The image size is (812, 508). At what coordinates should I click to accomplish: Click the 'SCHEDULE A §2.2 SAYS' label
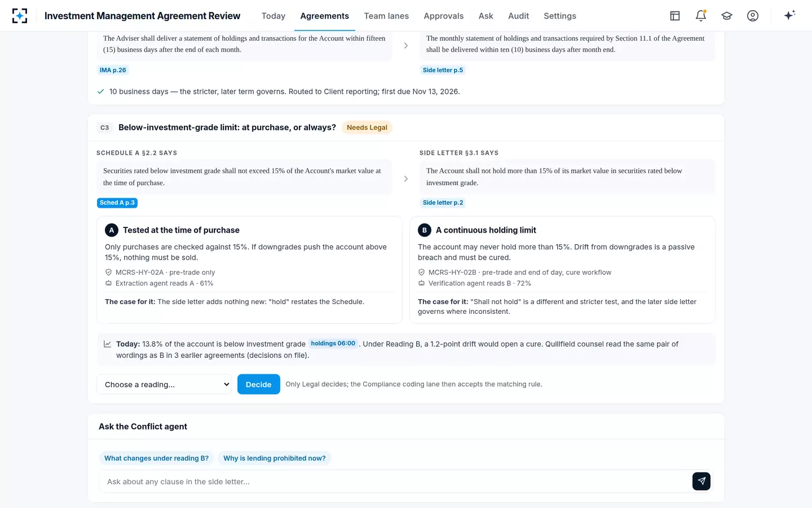(x=137, y=153)
